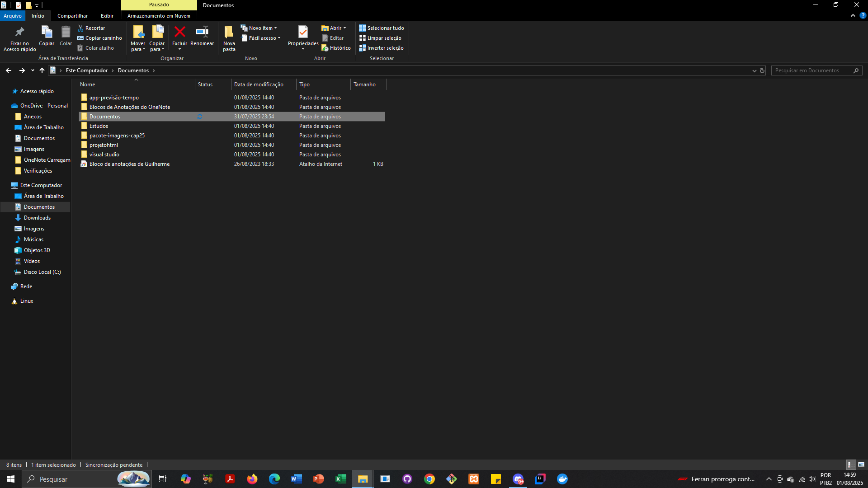
Task: Select the projetohtml folder
Action: pyautogui.click(x=231, y=145)
